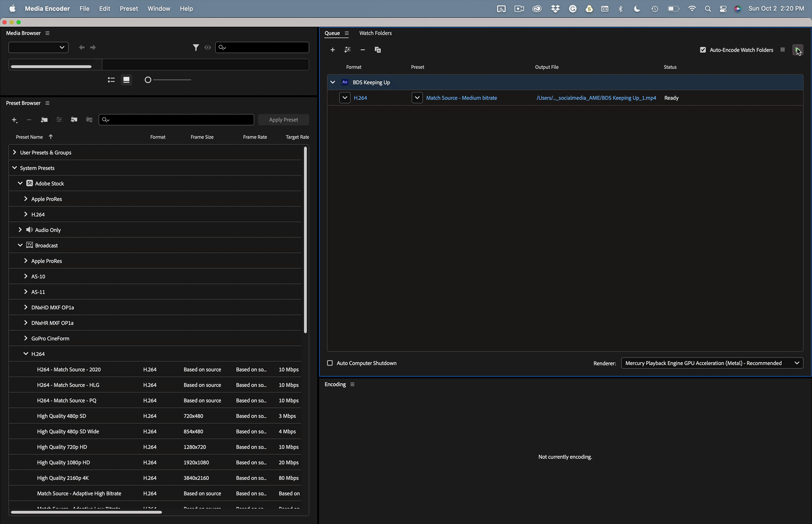Open the Encoding panel menu
Screen dimensions: 812x524
pos(352,385)
